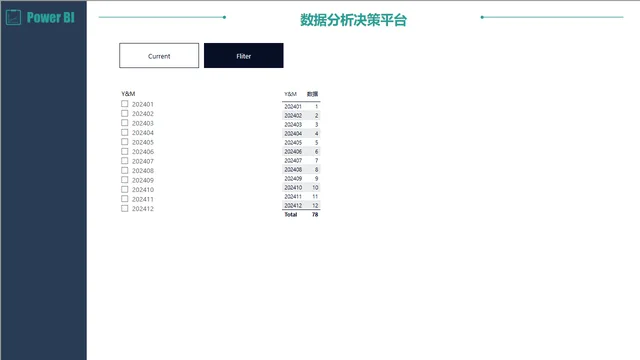Click the Power BI sidebar text
Viewport: 640px width, 360px height.
coord(51,17)
